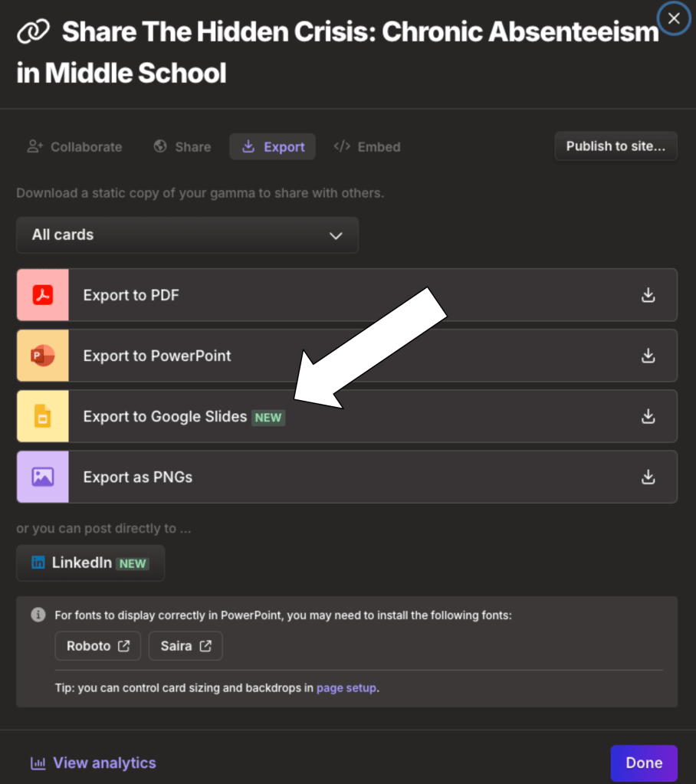Open the View analytics link
The width and height of the screenshot is (696, 784).
click(x=94, y=763)
